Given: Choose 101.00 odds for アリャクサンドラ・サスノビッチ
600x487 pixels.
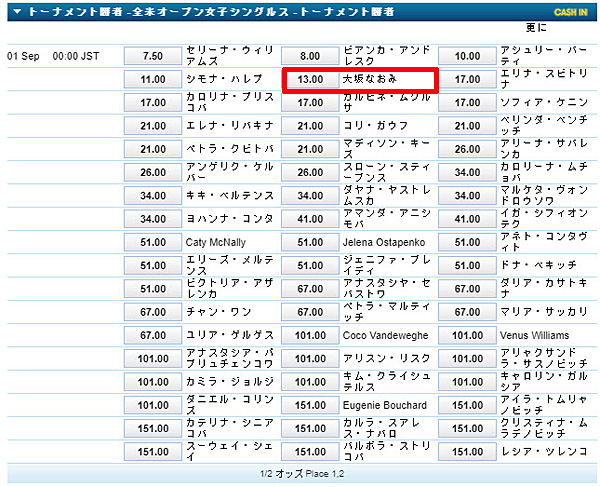Looking at the screenshot, I should pos(467,359).
